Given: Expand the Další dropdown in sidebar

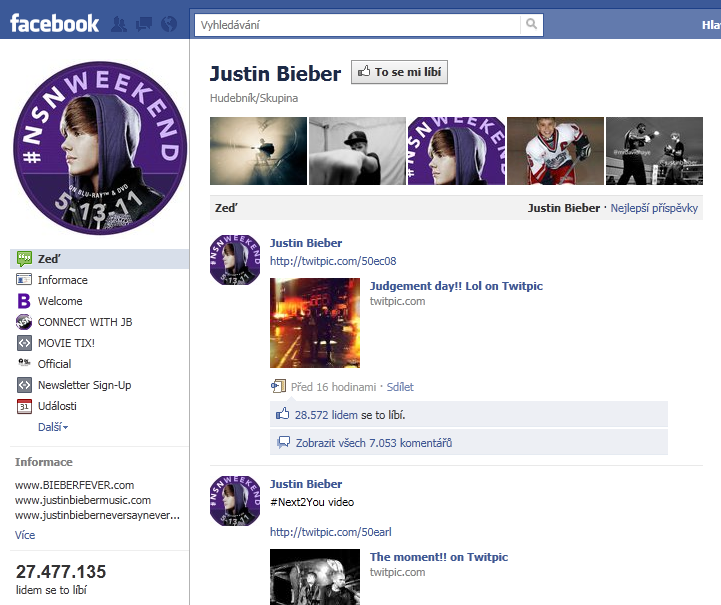Looking at the screenshot, I should 53,427.
